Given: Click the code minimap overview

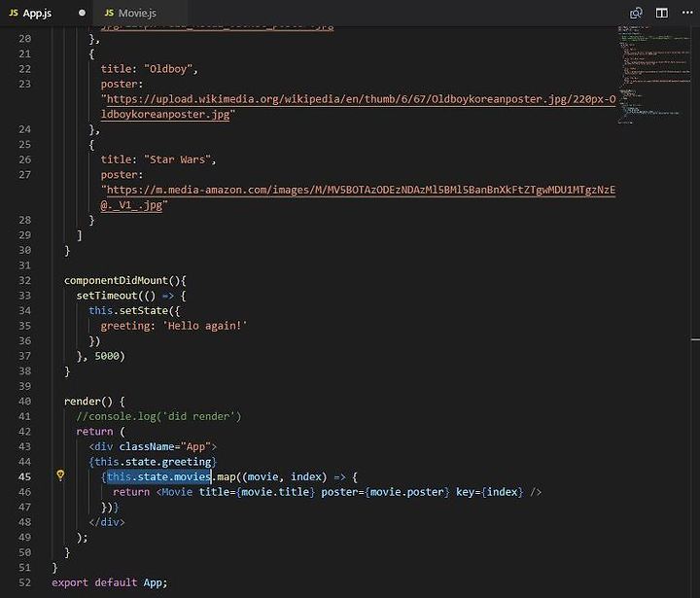Looking at the screenshot, I should tap(654, 75).
